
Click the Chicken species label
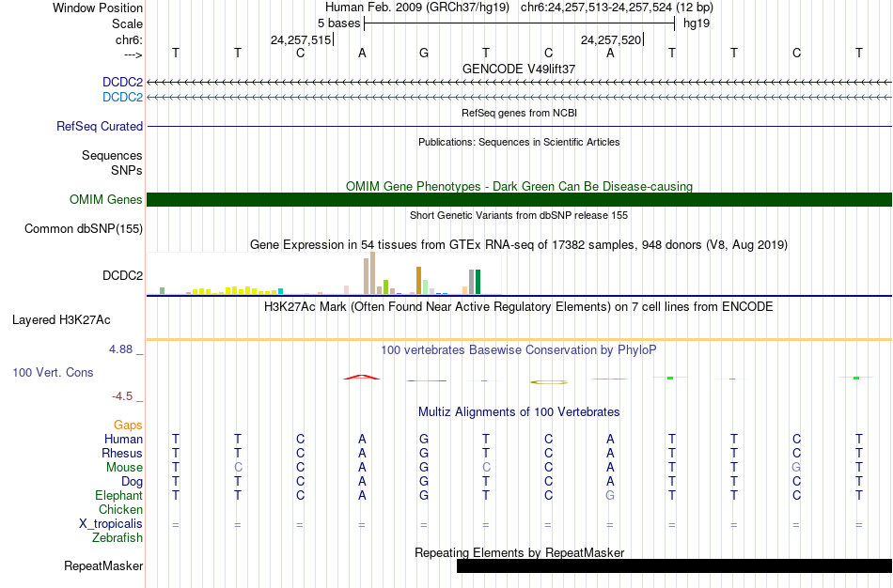click(x=120, y=509)
